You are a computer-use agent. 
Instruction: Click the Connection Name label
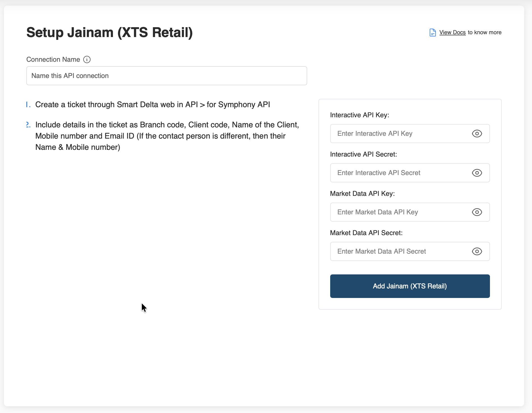click(x=53, y=59)
